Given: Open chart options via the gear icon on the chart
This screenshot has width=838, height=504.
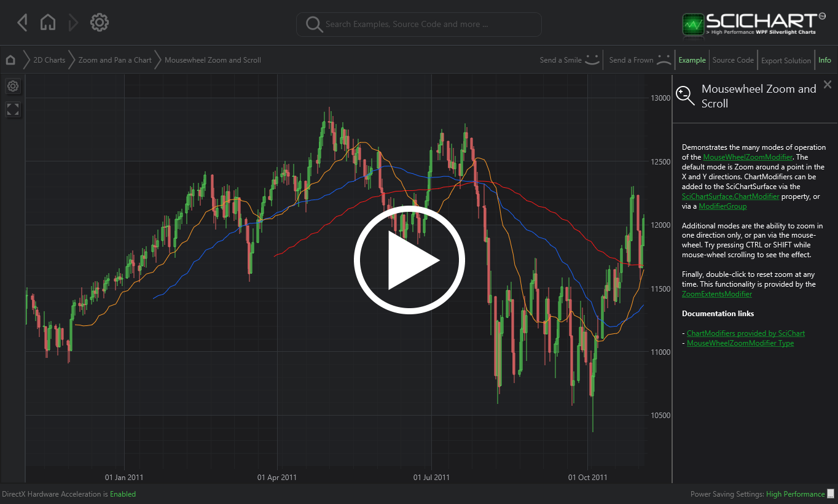Looking at the screenshot, I should 13,86.
